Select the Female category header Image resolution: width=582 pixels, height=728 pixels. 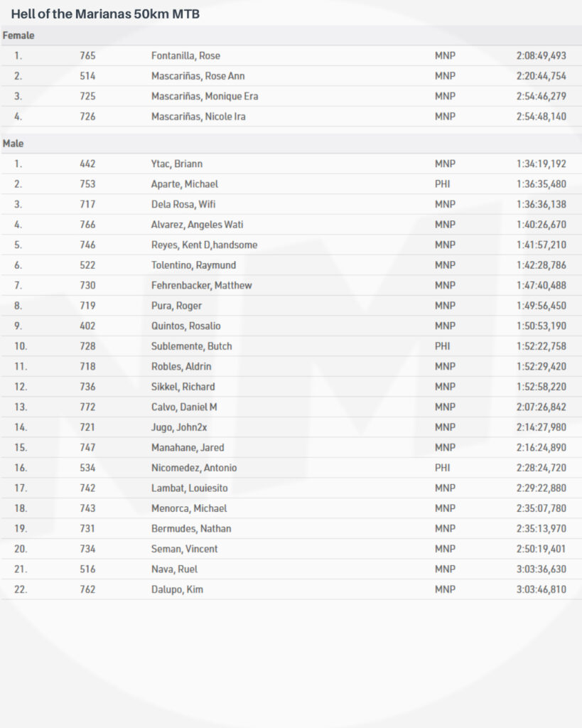point(18,36)
